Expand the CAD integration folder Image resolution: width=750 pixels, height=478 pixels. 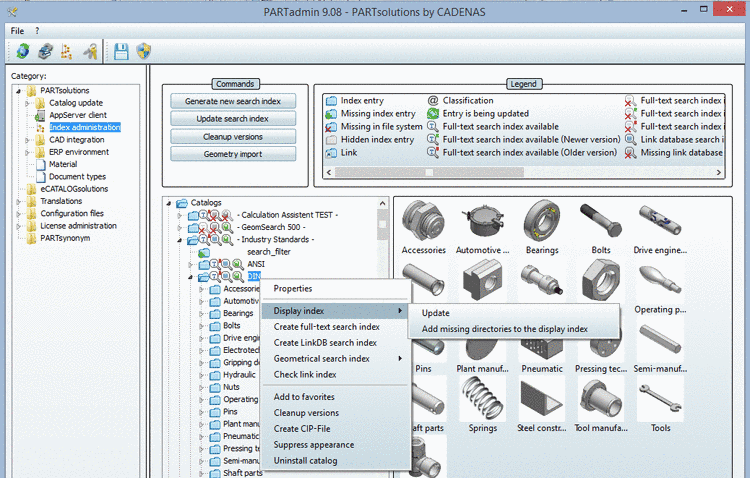(x=28, y=140)
